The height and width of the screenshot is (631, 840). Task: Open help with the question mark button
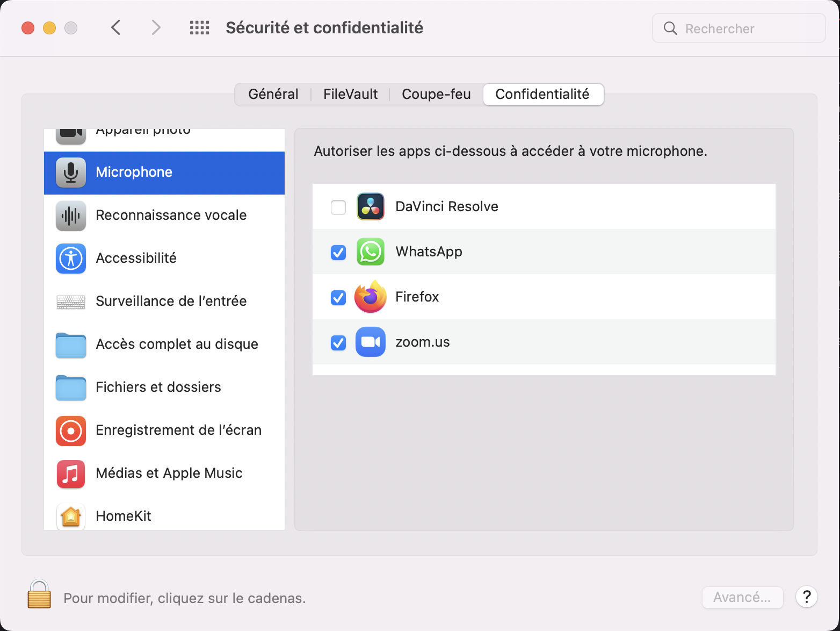tap(806, 597)
